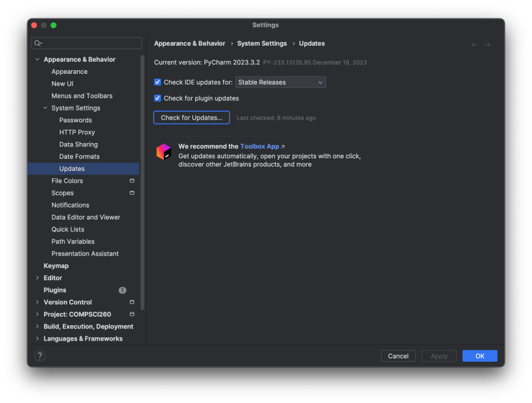This screenshot has width=532, height=403.
Task: Select Path Variables settings
Action: point(73,241)
